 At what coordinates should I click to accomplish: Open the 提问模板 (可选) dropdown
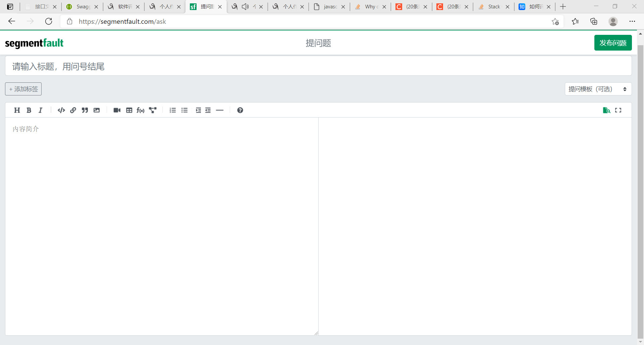click(598, 89)
